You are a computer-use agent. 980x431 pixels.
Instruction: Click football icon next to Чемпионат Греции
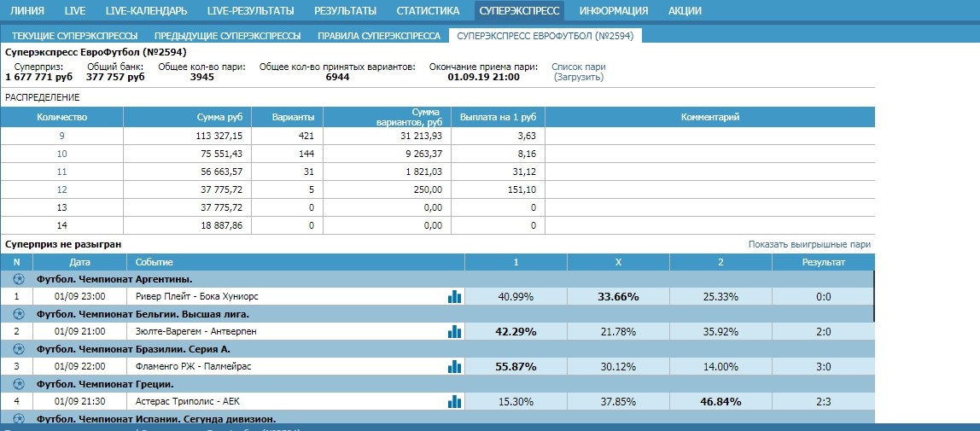point(18,384)
